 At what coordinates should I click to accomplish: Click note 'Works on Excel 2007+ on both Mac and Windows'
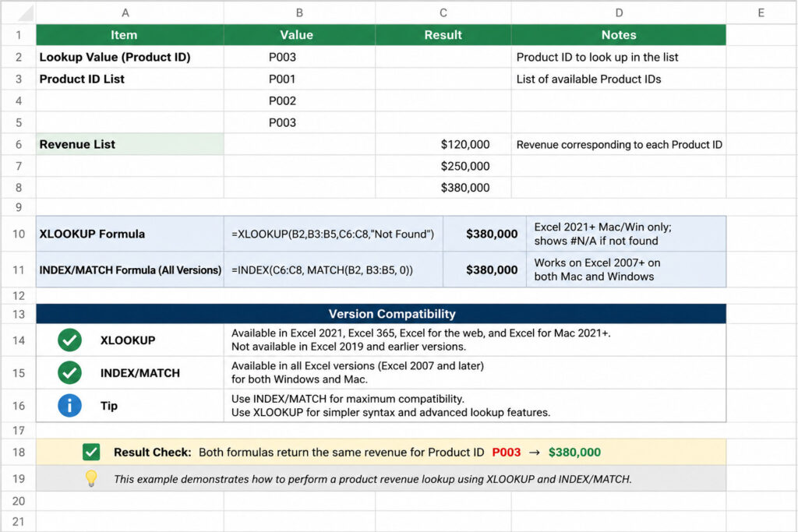click(x=597, y=270)
